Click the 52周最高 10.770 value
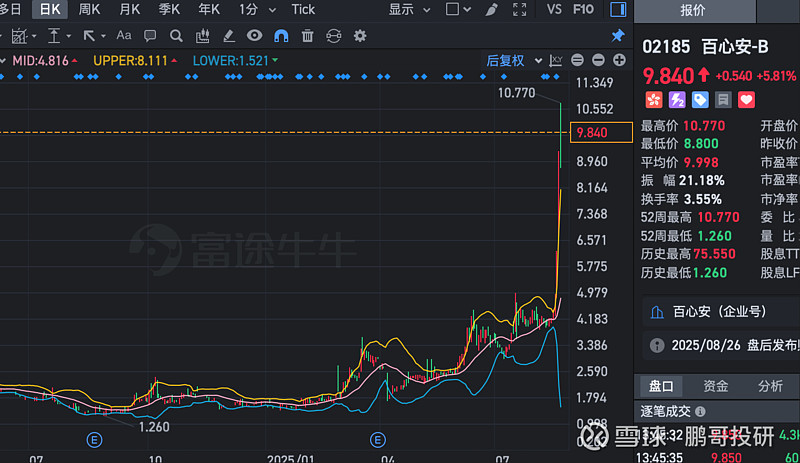This screenshot has width=800, height=463. click(718, 217)
